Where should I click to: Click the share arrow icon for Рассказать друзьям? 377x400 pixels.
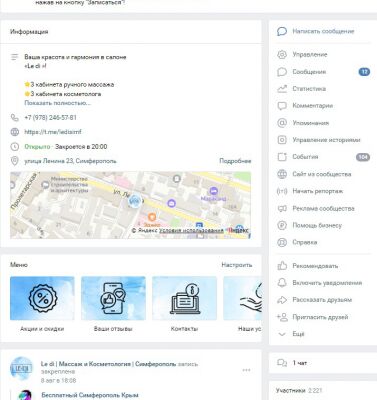[x=282, y=300]
